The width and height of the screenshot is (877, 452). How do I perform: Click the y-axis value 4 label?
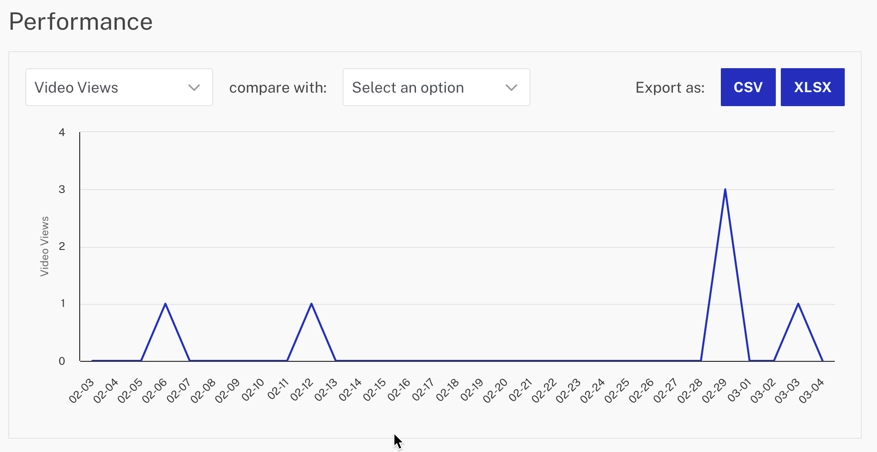coord(62,132)
